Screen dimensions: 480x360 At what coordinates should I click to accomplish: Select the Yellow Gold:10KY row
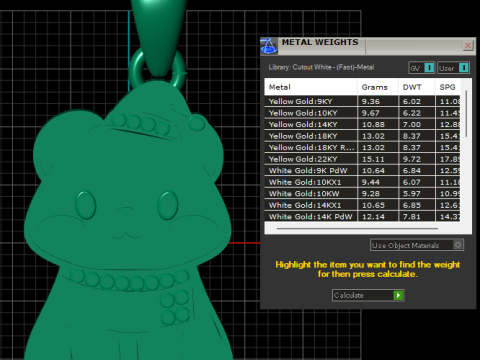pos(362,113)
